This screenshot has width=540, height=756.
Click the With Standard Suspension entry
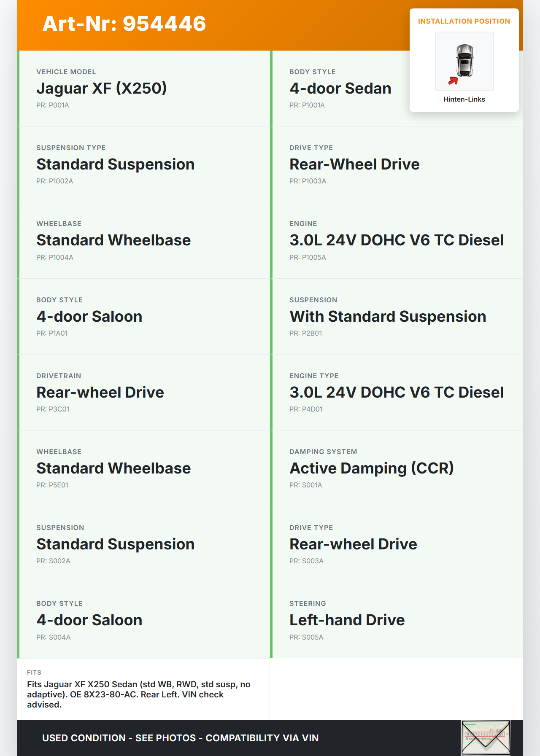pyautogui.click(x=387, y=317)
